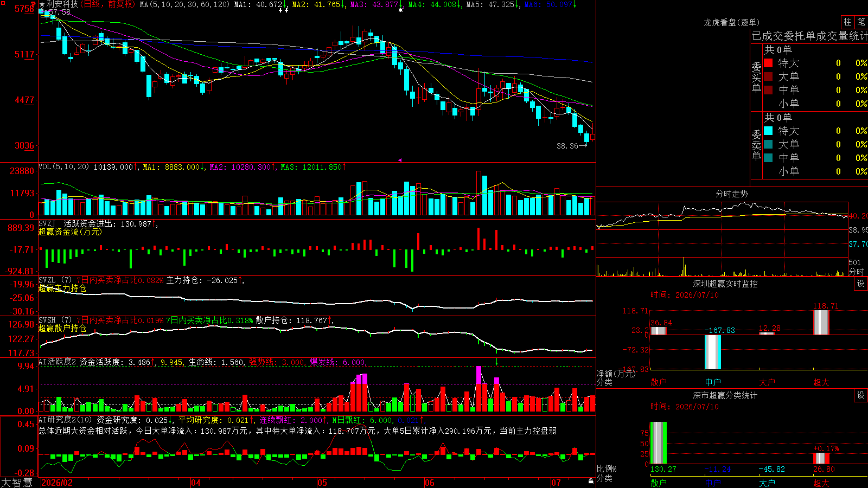
Task: Click the star icon before 利安科技
Action: [x=42, y=4]
